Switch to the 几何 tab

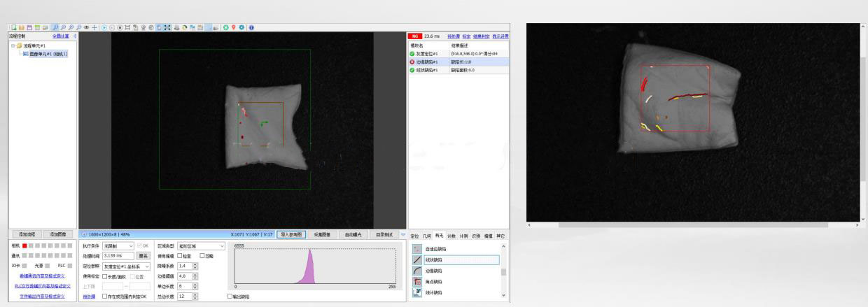tap(427, 236)
